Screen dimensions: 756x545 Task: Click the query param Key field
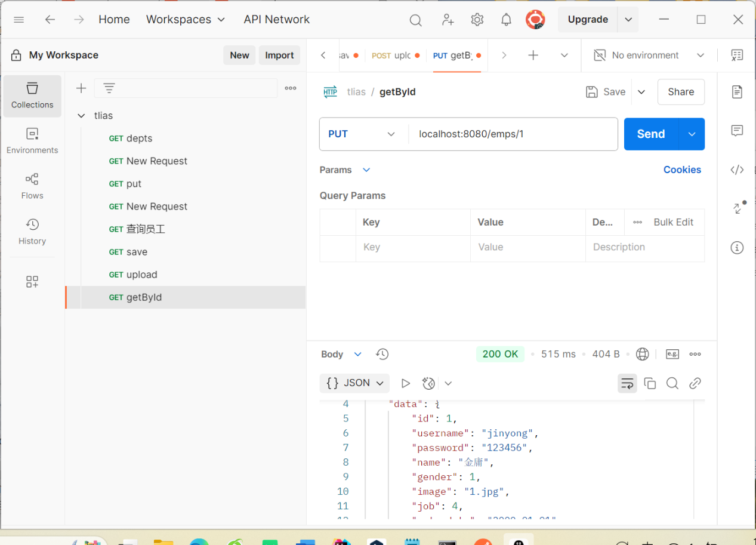click(x=413, y=247)
